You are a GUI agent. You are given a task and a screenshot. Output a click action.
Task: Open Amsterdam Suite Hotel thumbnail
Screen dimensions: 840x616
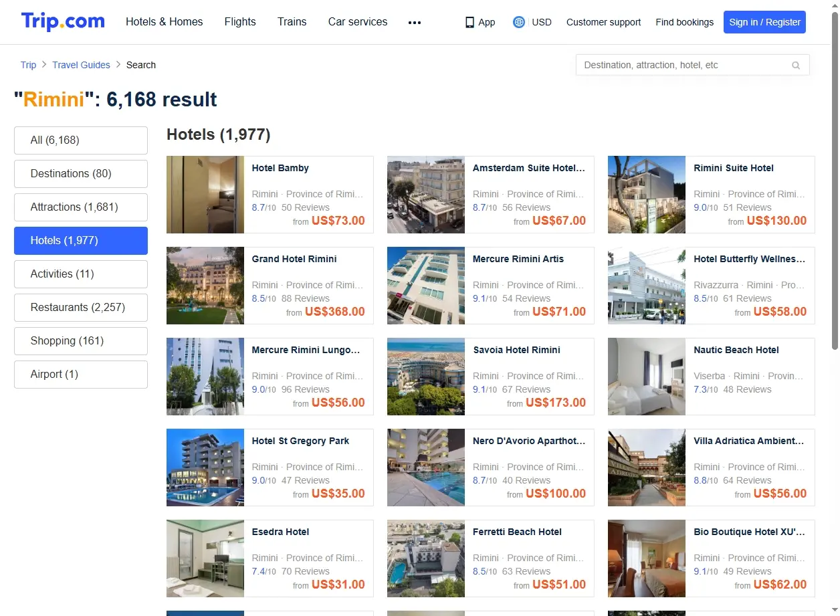(x=426, y=195)
